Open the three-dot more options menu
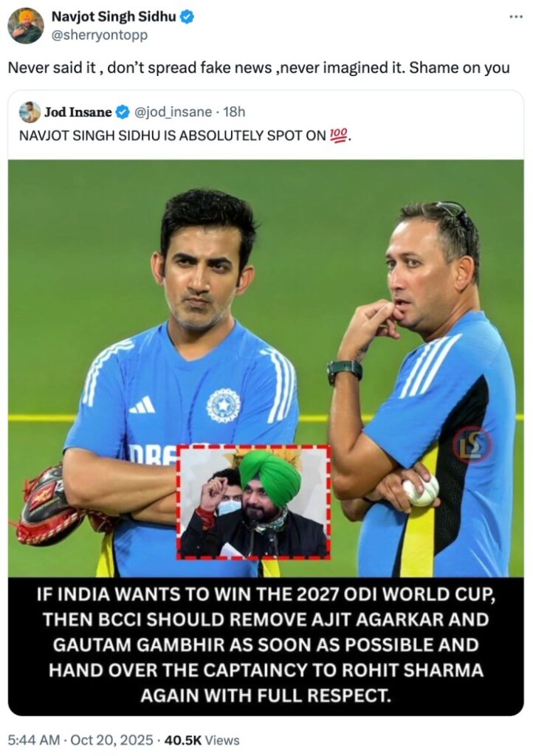533x756 pixels. (516, 17)
